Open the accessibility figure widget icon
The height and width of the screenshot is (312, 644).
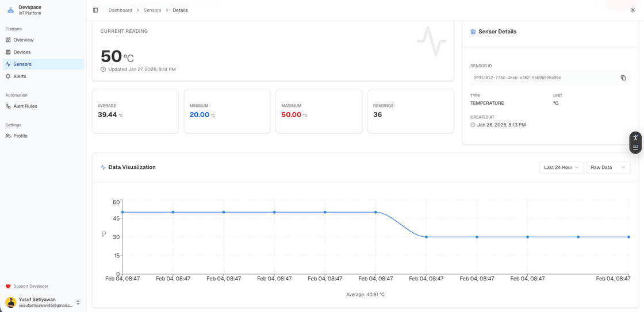tap(635, 137)
